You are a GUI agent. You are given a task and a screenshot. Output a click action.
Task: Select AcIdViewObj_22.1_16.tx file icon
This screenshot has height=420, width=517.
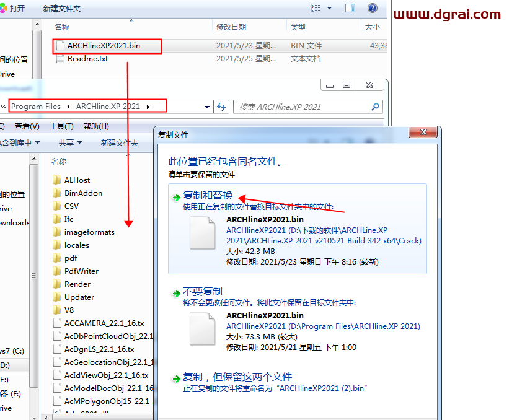click(57, 375)
